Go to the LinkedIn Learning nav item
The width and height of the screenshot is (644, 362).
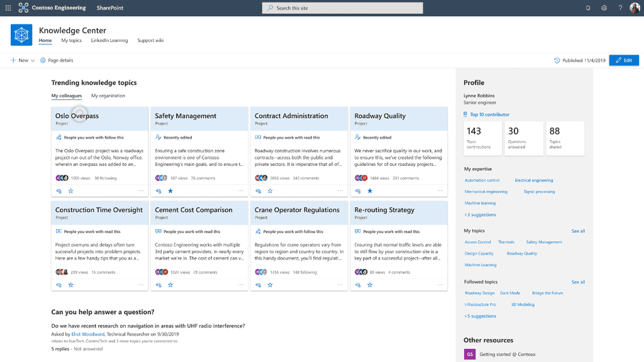click(109, 40)
